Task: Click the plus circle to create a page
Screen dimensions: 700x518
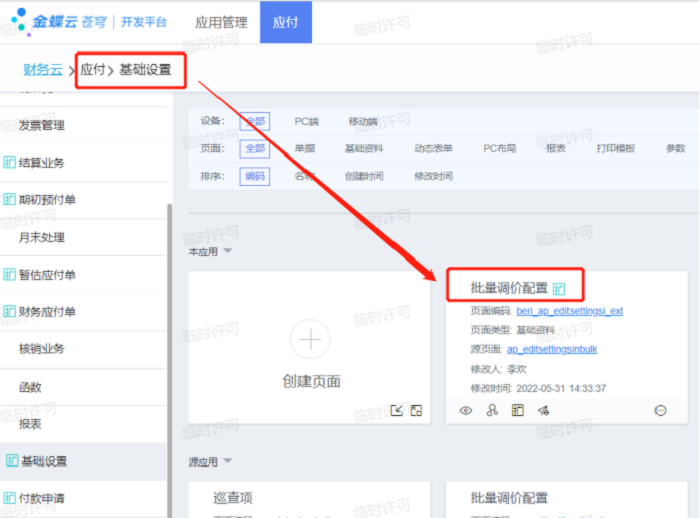Action: pos(310,340)
